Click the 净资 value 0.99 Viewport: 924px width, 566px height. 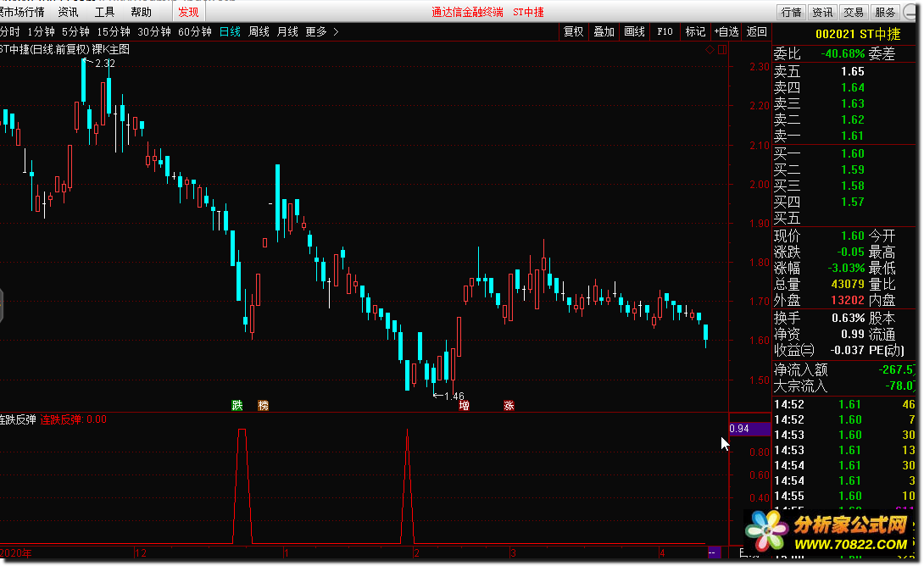click(x=853, y=334)
